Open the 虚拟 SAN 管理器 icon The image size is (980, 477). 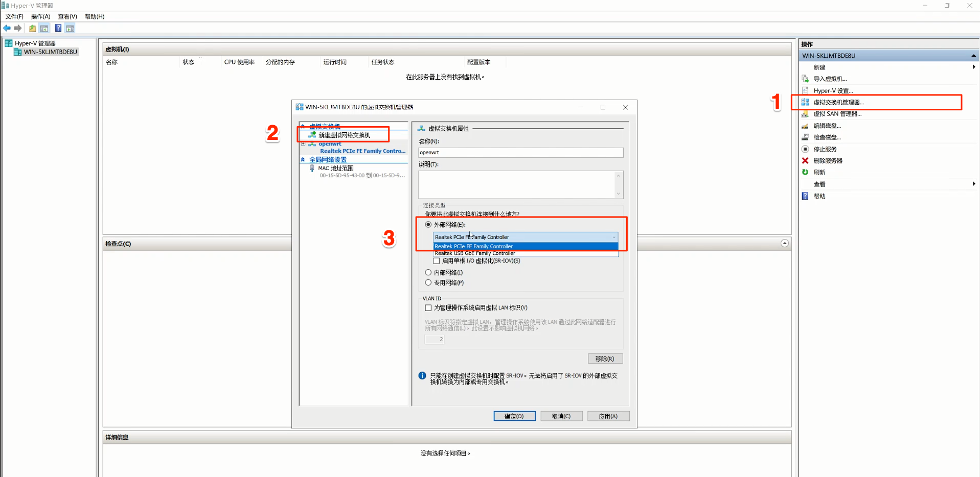coord(805,114)
